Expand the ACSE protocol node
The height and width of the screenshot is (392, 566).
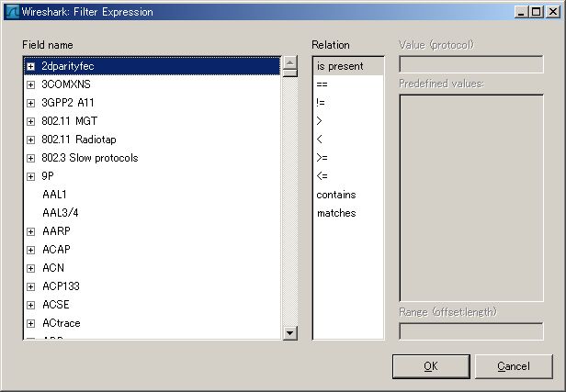tap(30, 305)
